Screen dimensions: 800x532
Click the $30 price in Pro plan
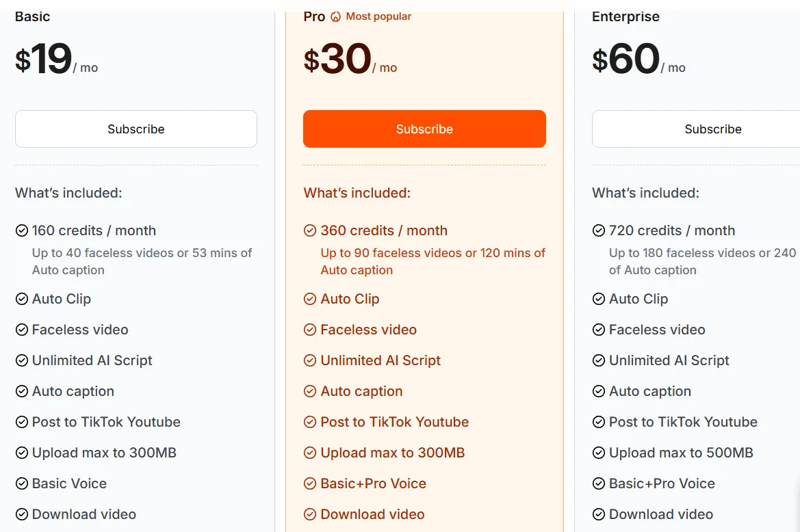click(338, 59)
